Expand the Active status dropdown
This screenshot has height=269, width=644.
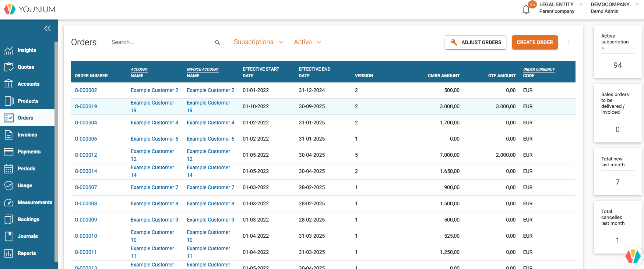click(x=307, y=42)
